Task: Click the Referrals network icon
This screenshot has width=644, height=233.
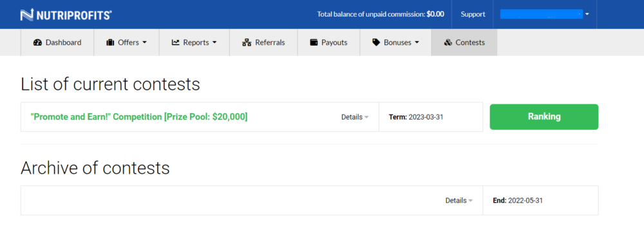Action: (247, 42)
